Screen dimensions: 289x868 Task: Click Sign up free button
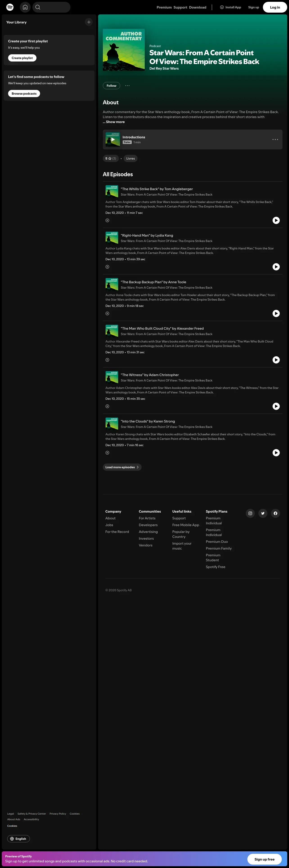pos(264,859)
